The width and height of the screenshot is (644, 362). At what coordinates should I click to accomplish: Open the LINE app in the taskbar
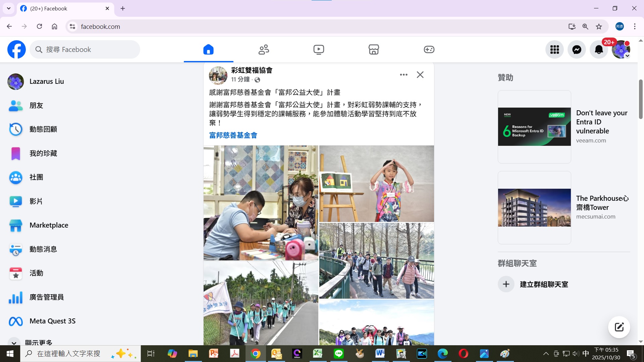[x=338, y=354]
